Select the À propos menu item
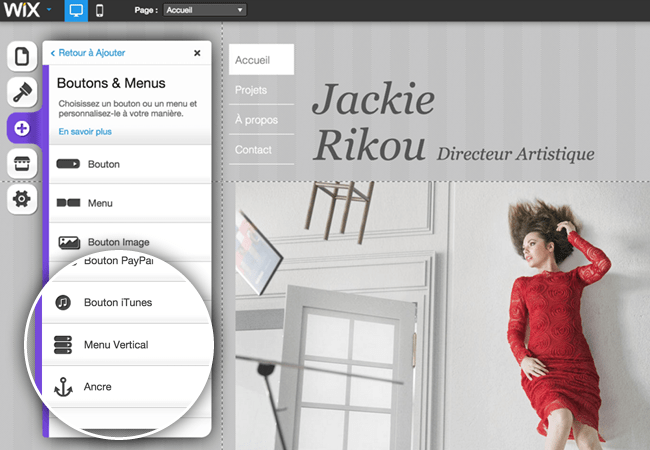The width and height of the screenshot is (650, 450). (x=262, y=120)
